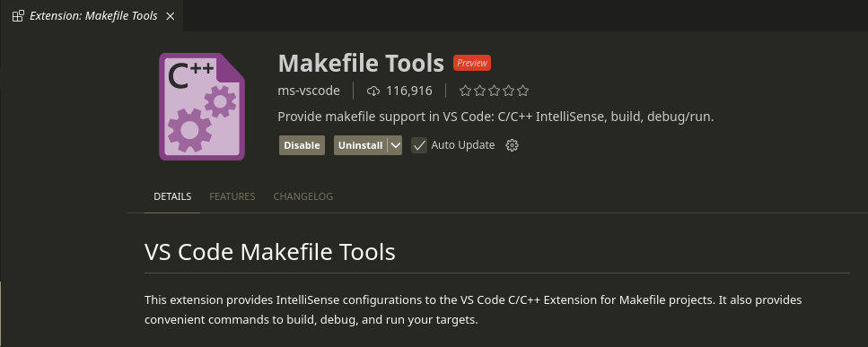
Task: Click the 'VS Code Makefile Tools' heading
Action: click(x=270, y=252)
